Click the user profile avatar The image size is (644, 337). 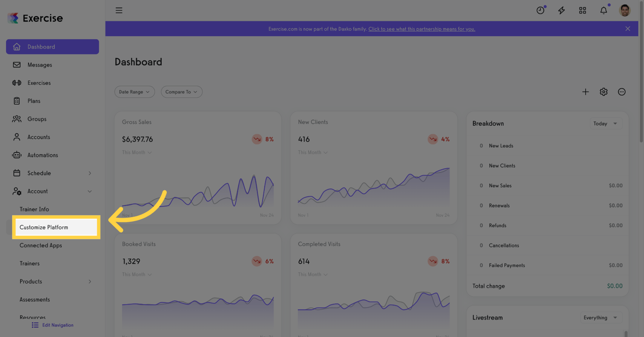pyautogui.click(x=625, y=10)
